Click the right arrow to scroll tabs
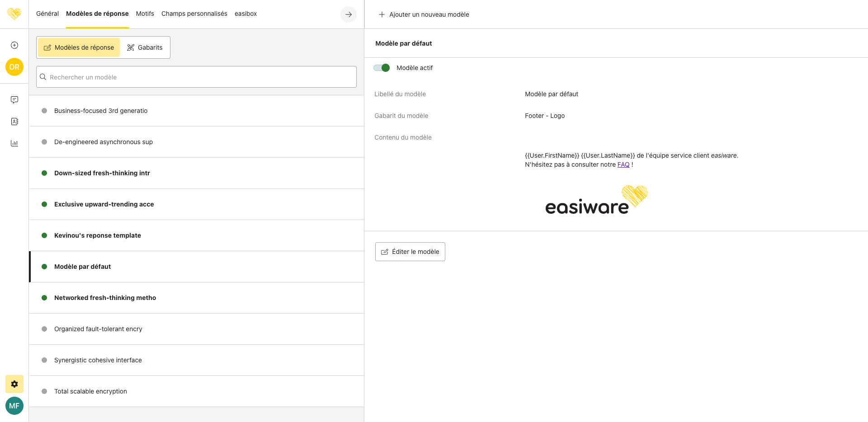 [348, 14]
